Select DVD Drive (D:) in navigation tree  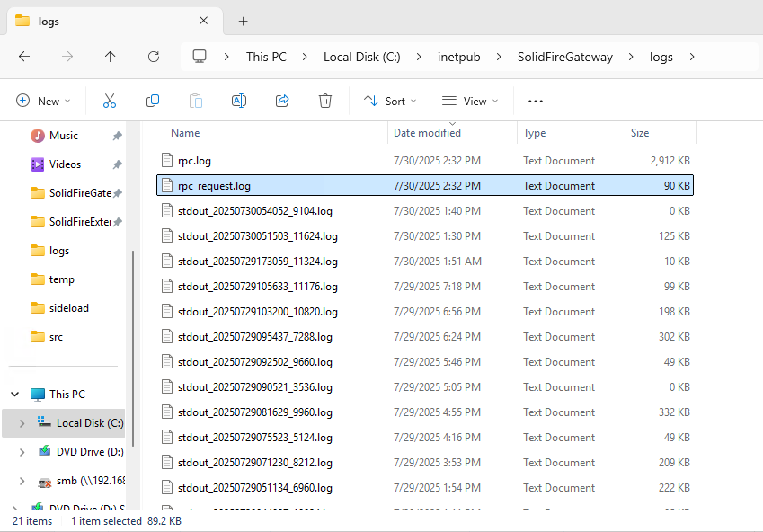tap(81, 452)
